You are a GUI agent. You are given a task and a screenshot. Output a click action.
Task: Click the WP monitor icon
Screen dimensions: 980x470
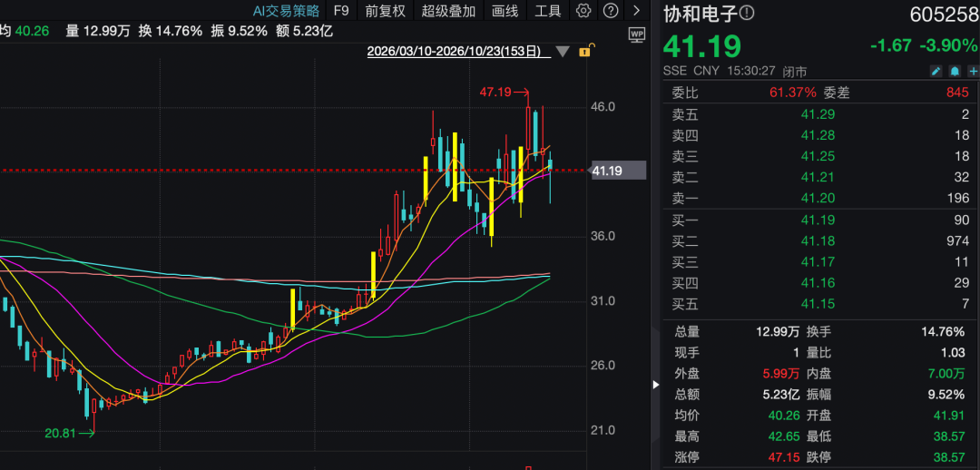coord(637,35)
